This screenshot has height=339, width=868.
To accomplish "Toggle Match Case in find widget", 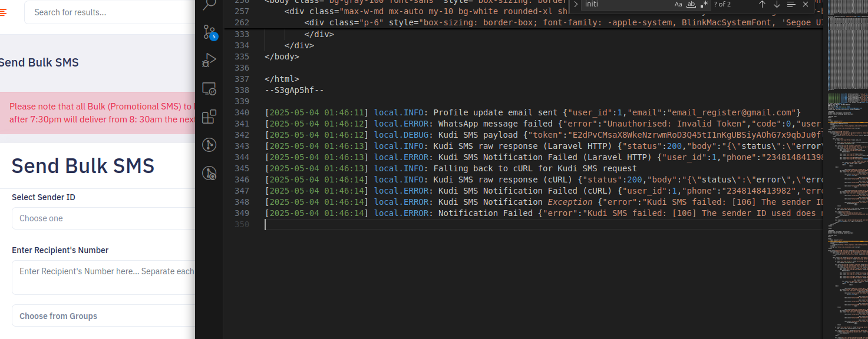I will click(678, 4).
